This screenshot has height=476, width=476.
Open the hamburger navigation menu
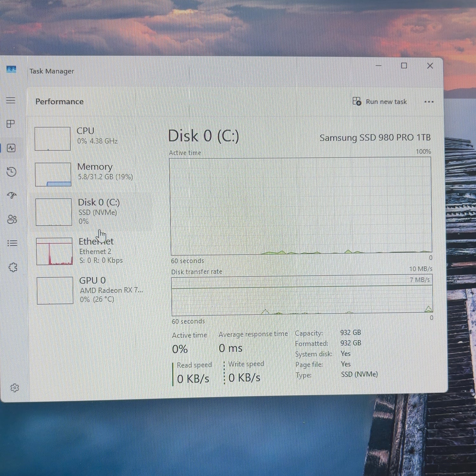11,101
